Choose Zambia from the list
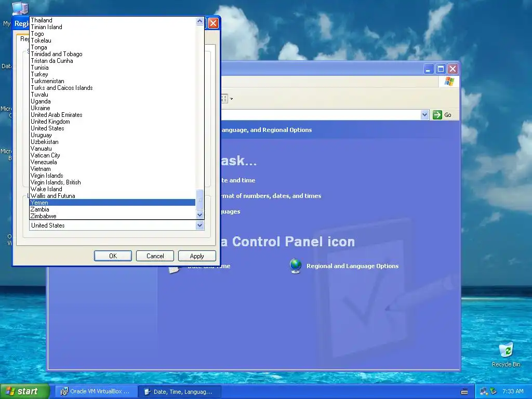This screenshot has height=399, width=532. 113,209
